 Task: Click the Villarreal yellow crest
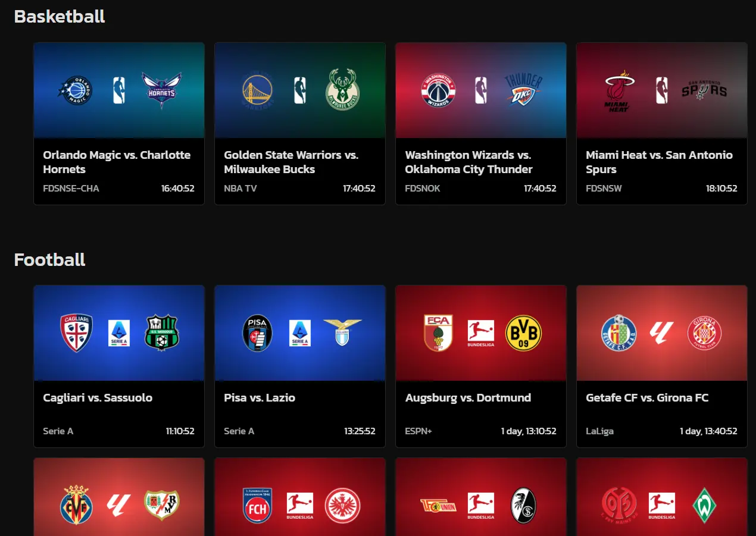point(76,504)
